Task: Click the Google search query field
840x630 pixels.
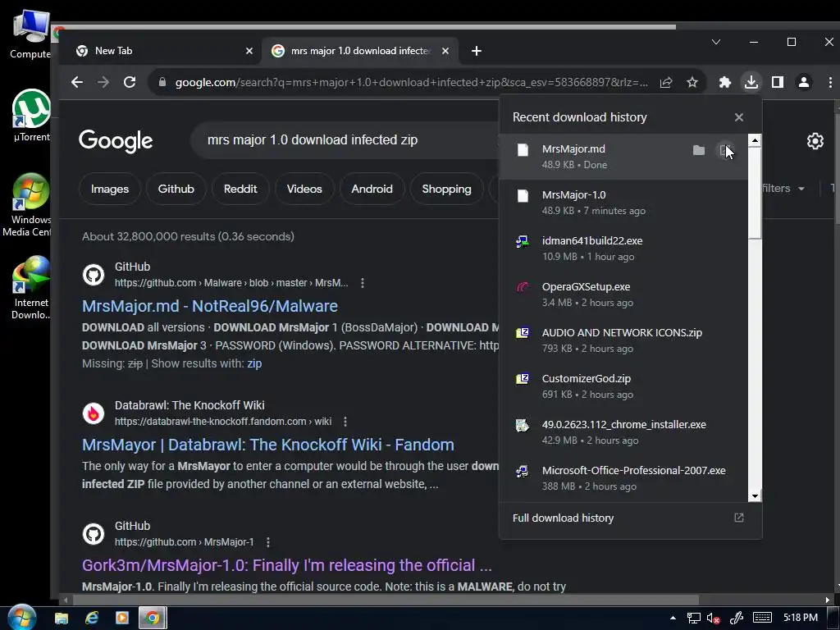Action: 345,140
